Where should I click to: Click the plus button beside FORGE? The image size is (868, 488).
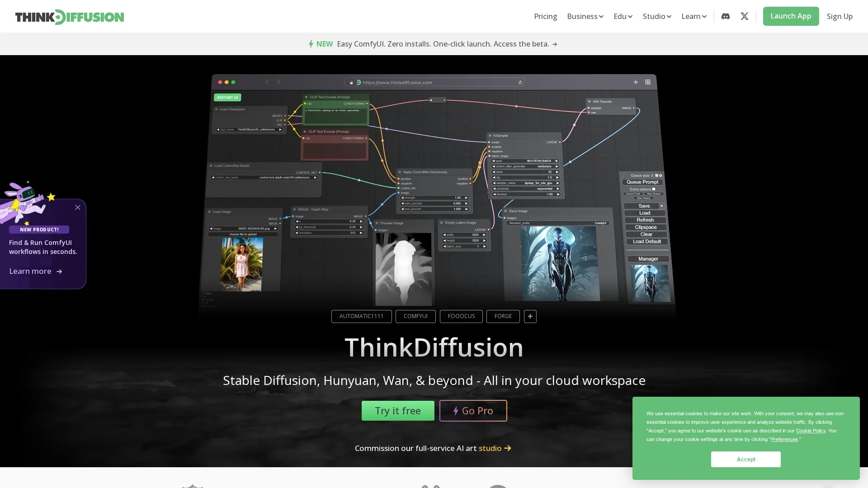point(530,316)
